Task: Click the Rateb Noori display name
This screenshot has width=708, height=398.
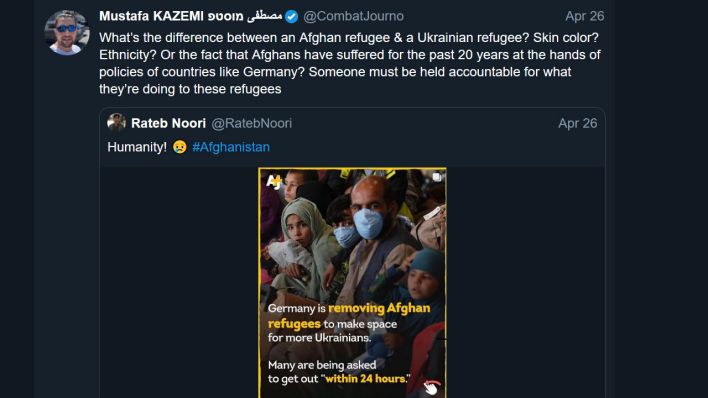Action: pyautogui.click(x=168, y=123)
